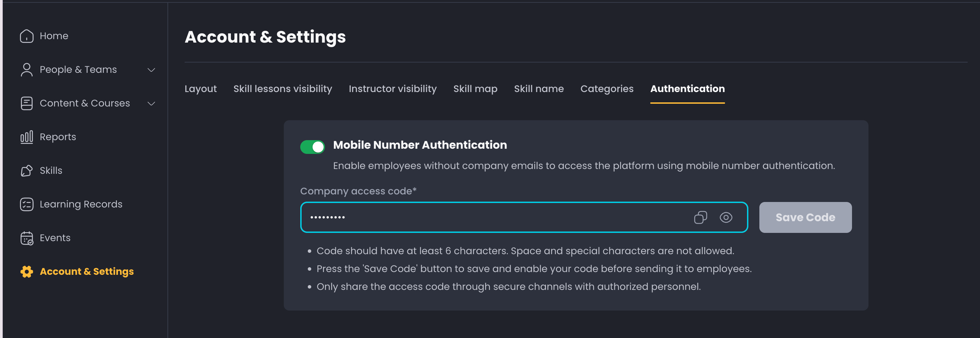Image resolution: width=980 pixels, height=338 pixels.
Task: Select the Instructor visibility tab
Action: (393, 89)
